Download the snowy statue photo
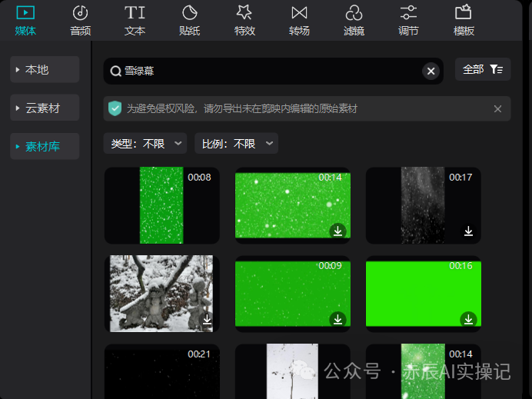532x399 pixels. (207, 320)
